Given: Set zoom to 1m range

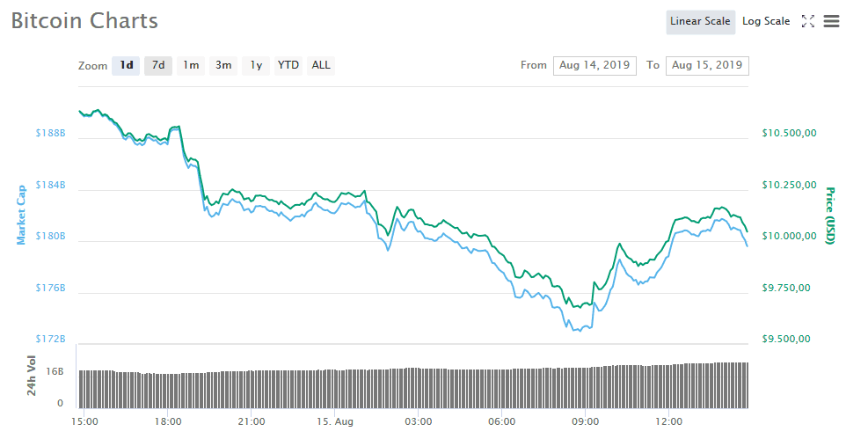Looking at the screenshot, I should 191,65.
